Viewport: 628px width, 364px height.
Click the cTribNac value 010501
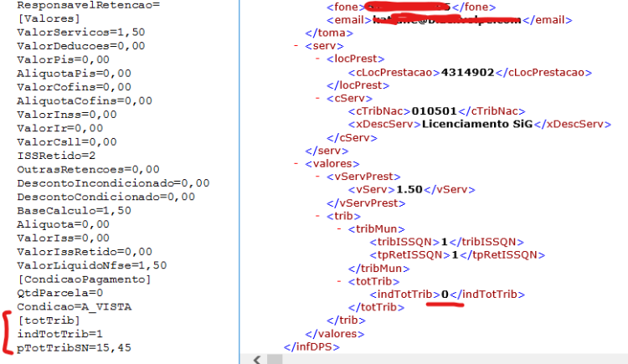pos(434,111)
